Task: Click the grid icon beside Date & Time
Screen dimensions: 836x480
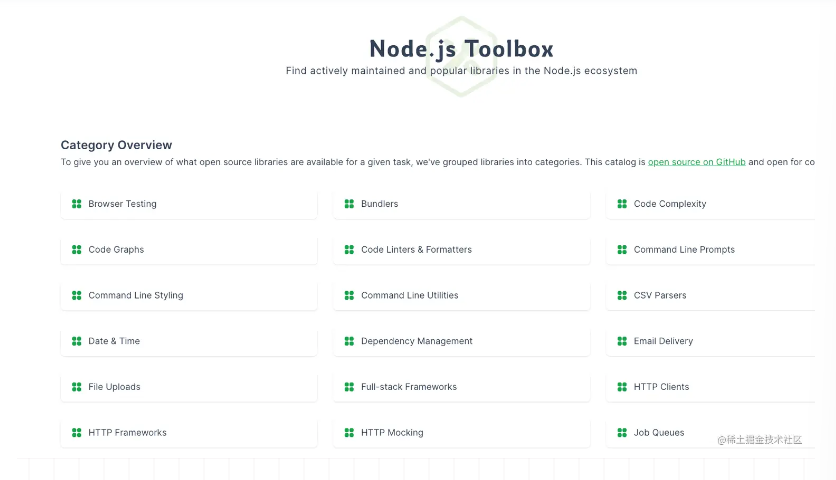Action: tap(76, 341)
